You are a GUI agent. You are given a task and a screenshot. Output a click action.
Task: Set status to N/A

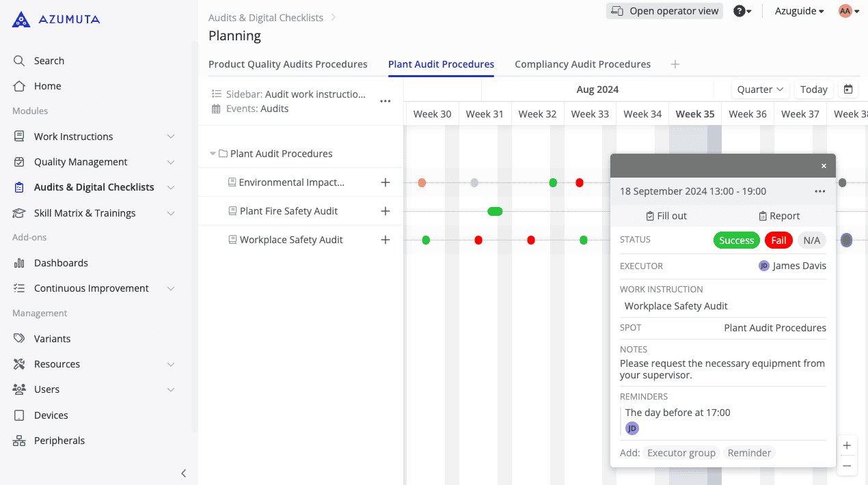tap(811, 240)
